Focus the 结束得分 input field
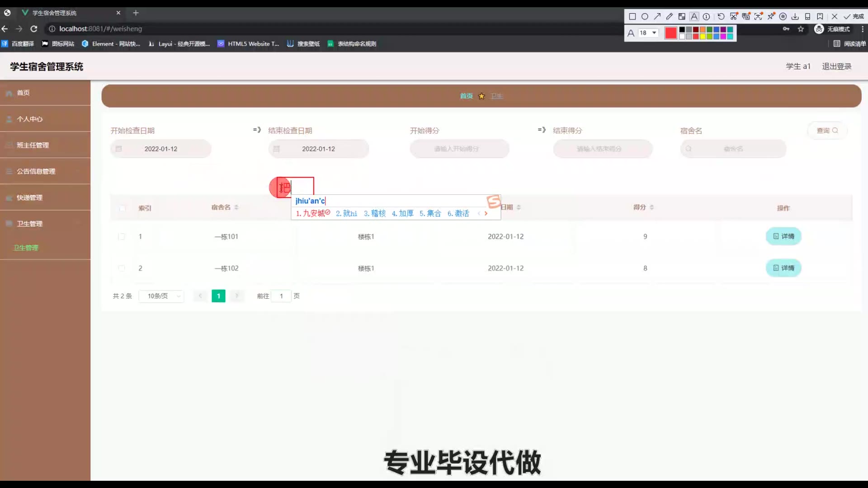 pos(603,149)
